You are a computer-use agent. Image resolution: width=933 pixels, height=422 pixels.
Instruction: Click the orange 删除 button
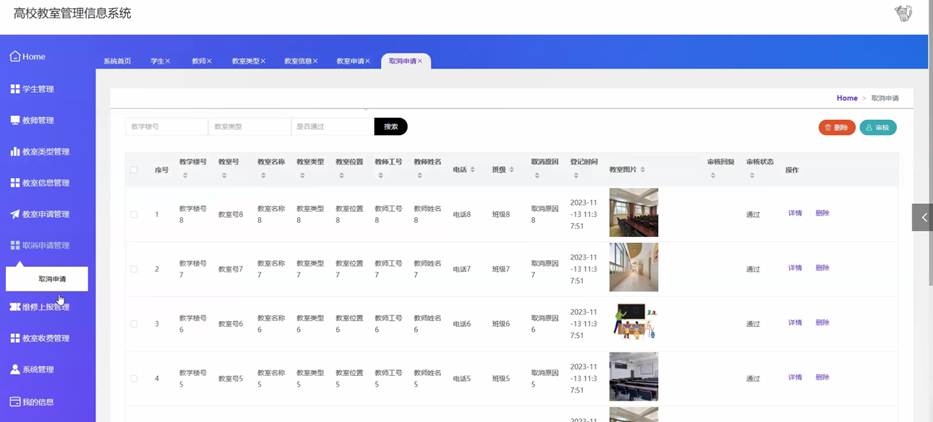pyautogui.click(x=837, y=127)
